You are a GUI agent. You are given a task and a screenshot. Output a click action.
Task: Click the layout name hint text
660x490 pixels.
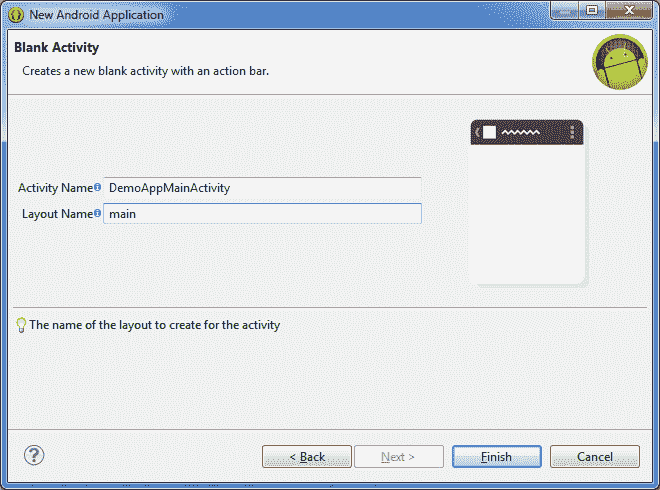pyautogui.click(x=154, y=325)
